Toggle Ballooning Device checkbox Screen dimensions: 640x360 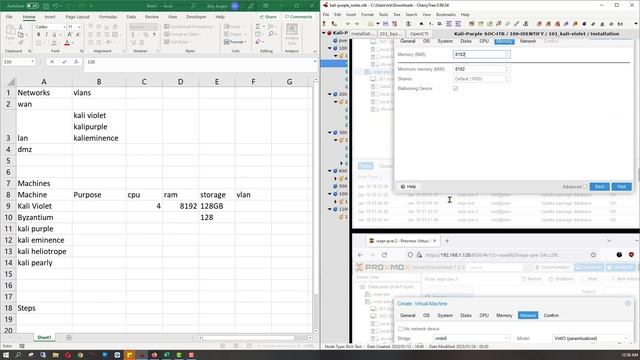(x=455, y=88)
